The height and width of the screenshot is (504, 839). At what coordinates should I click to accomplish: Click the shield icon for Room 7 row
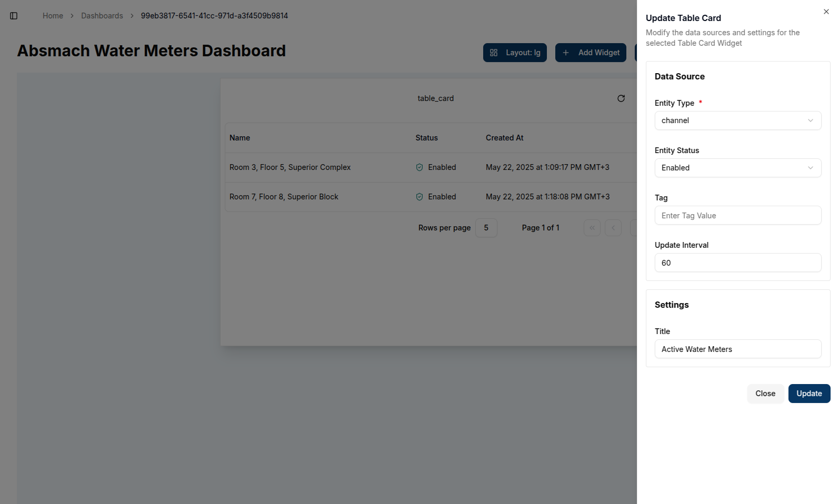click(420, 197)
